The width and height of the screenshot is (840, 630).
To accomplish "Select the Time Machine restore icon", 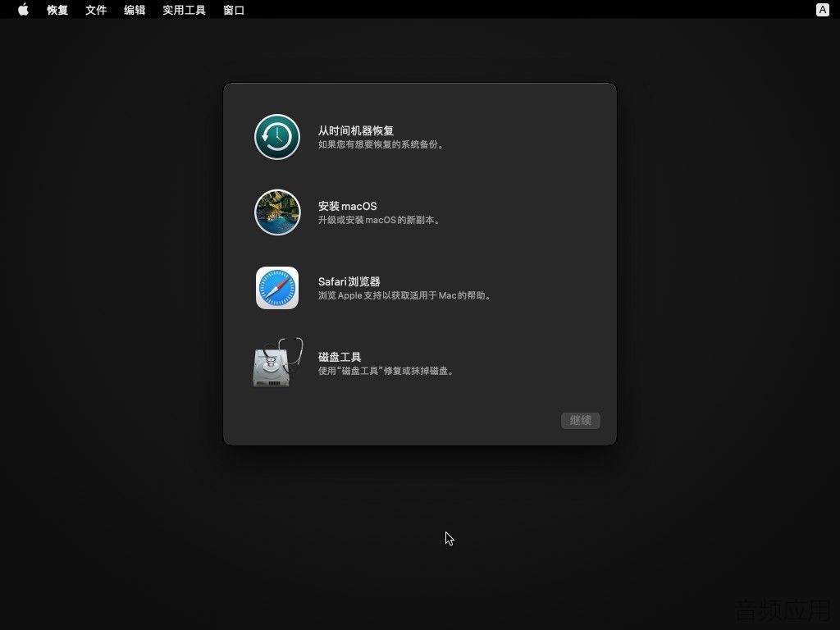I will click(277, 137).
